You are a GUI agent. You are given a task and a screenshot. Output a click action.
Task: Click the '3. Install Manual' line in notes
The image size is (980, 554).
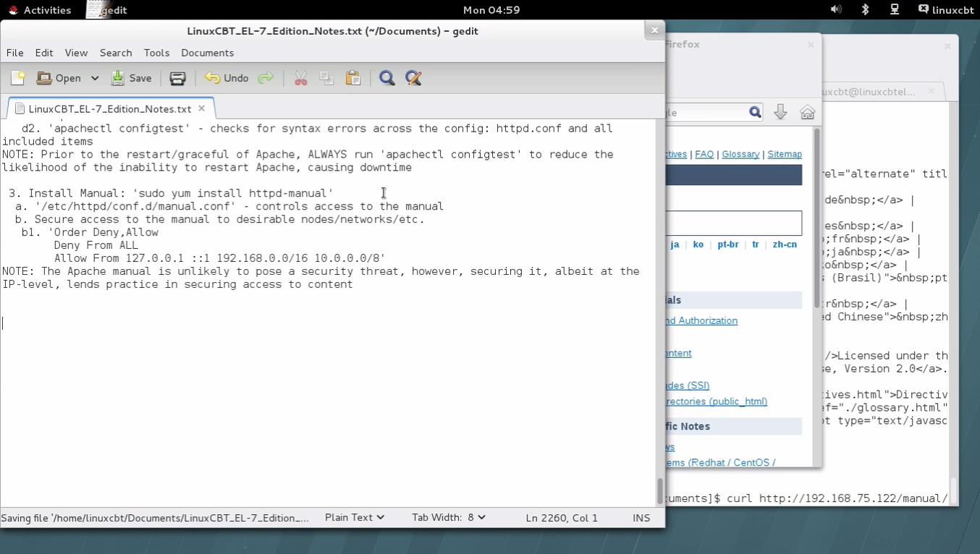click(x=171, y=193)
